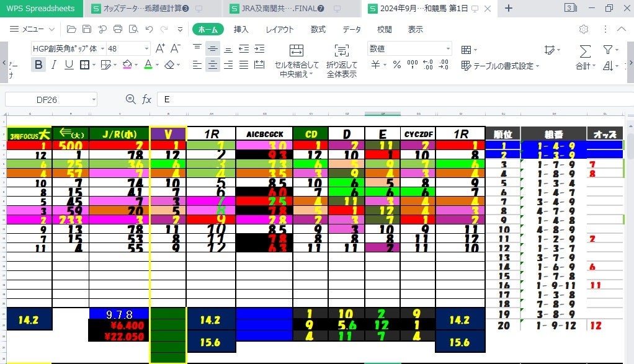Apply the font color A icon
This screenshot has height=364, width=634.
(148, 64)
